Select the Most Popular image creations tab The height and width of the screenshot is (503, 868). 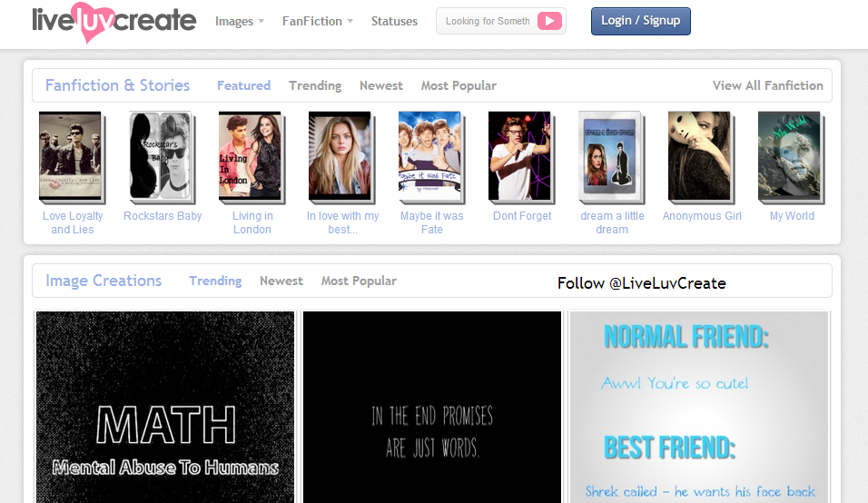pos(359,281)
